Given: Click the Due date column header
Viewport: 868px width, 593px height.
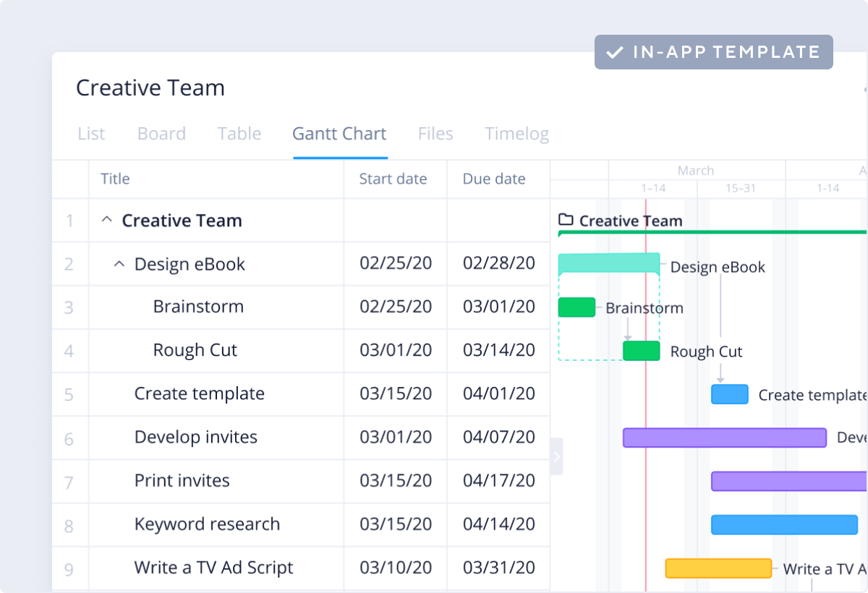Looking at the screenshot, I should [x=494, y=179].
